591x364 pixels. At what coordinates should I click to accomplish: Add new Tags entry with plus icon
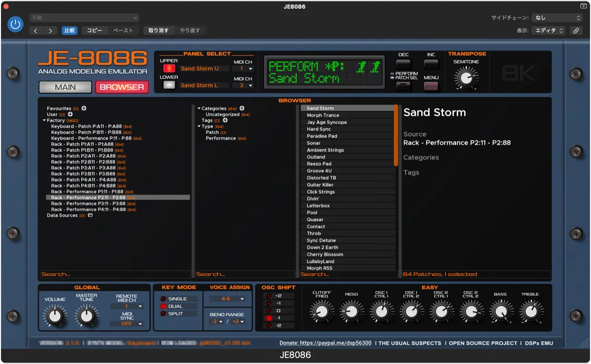point(225,120)
